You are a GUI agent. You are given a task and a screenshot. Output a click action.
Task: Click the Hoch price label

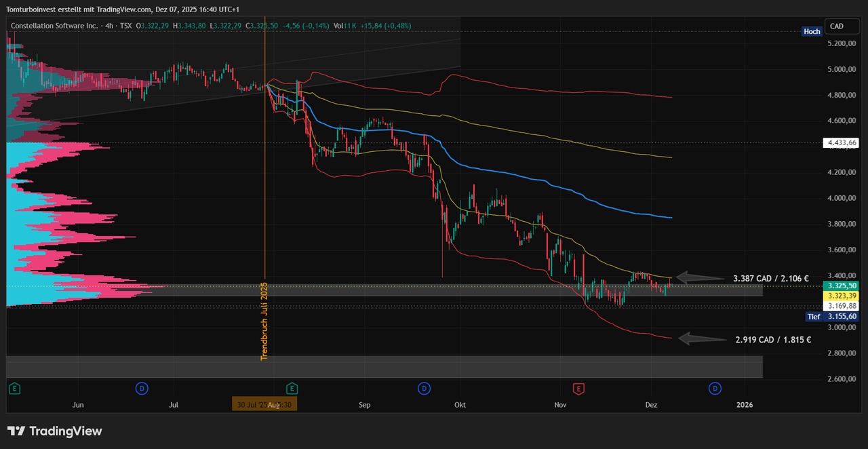(x=811, y=31)
